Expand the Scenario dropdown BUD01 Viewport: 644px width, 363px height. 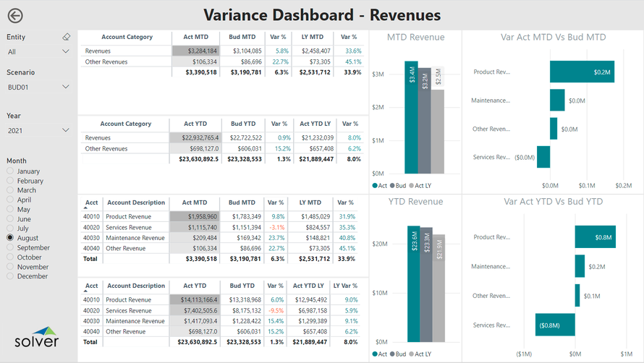(x=38, y=87)
